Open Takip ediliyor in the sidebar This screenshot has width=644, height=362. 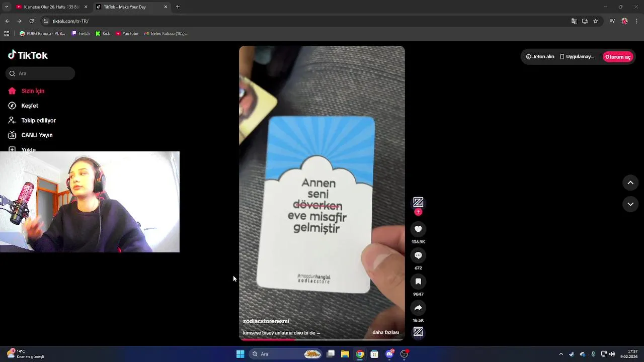32,121
